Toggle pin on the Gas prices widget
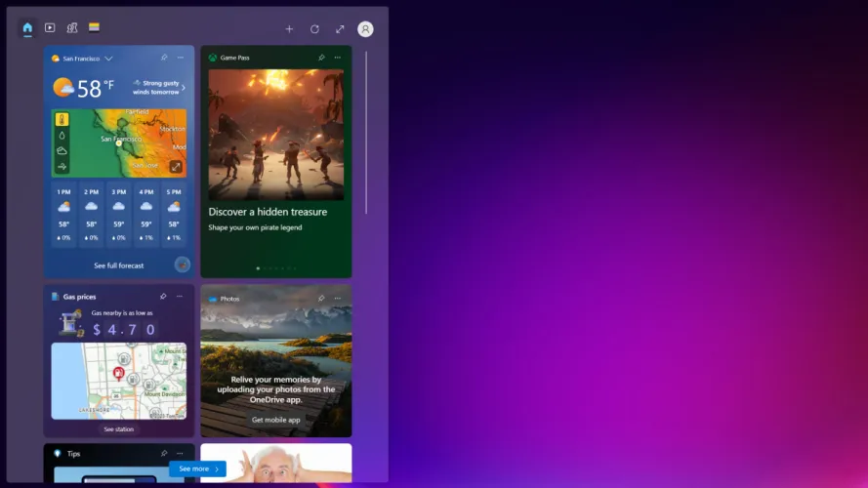The height and width of the screenshot is (488, 868). (164, 296)
